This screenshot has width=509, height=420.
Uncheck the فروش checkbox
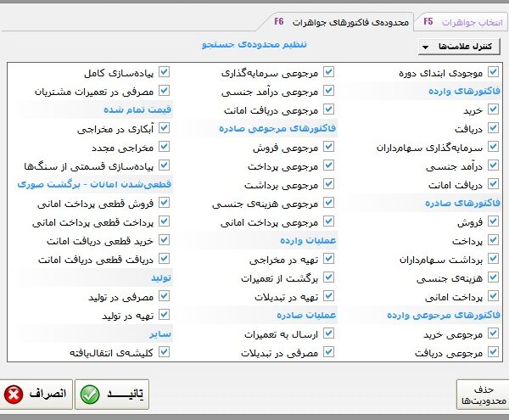point(493,221)
